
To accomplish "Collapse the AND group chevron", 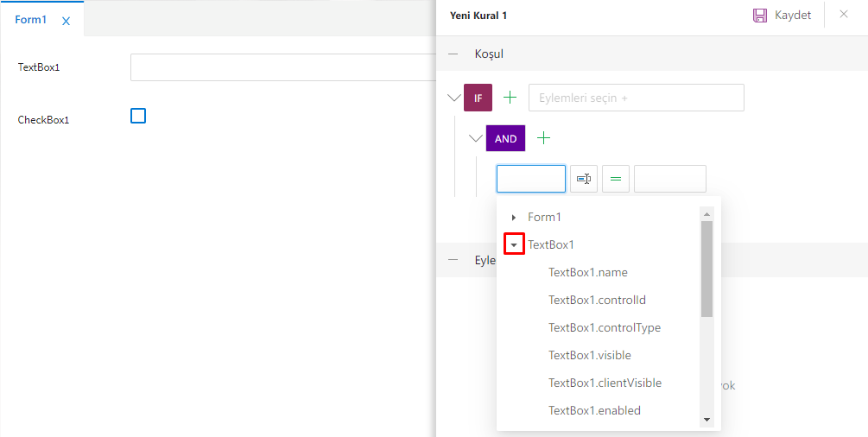I will [x=475, y=138].
